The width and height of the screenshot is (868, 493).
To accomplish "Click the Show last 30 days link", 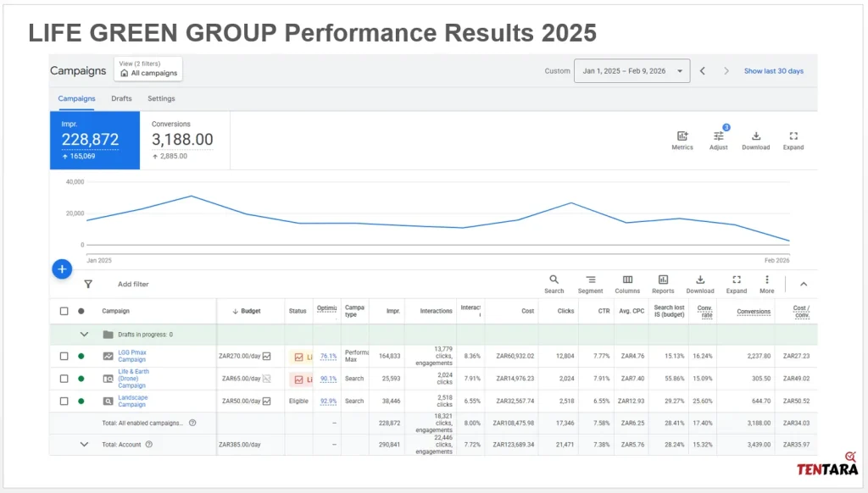I will click(773, 71).
